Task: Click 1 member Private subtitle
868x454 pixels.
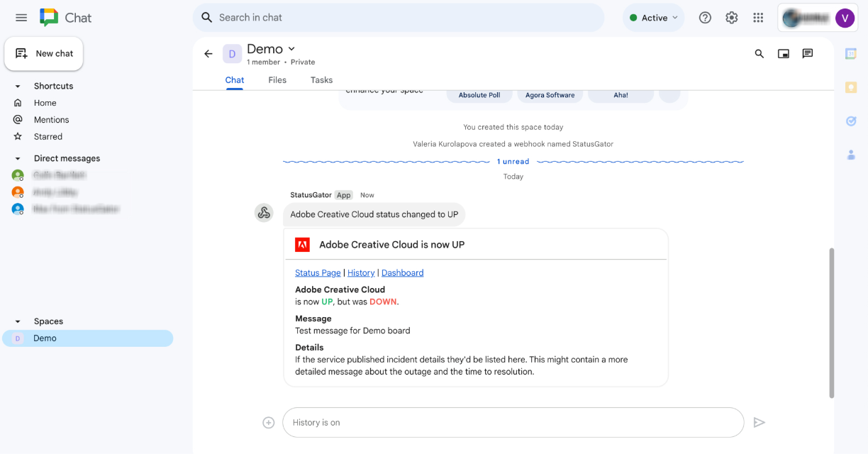Action: (x=281, y=62)
